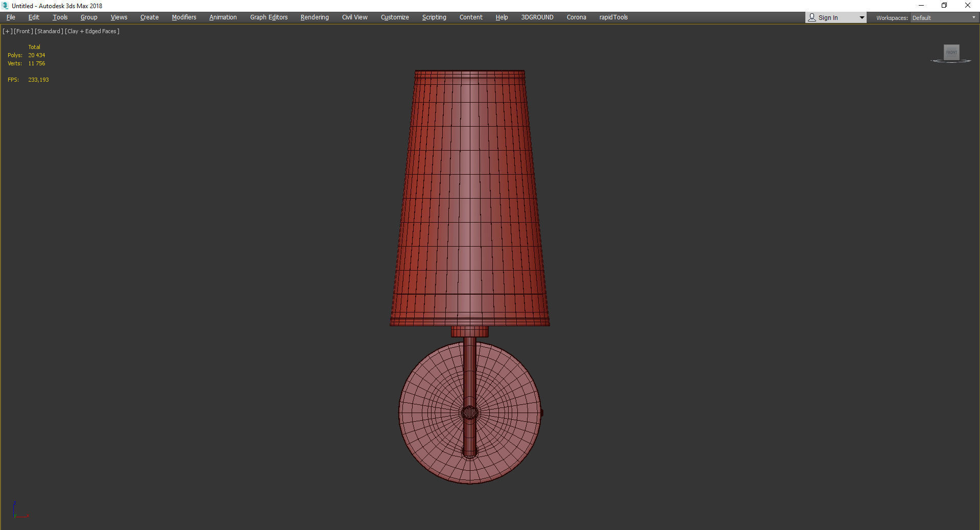Image resolution: width=980 pixels, height=530 pixels.
Task: Open the Scripting menu
Action: coord(434,17)
